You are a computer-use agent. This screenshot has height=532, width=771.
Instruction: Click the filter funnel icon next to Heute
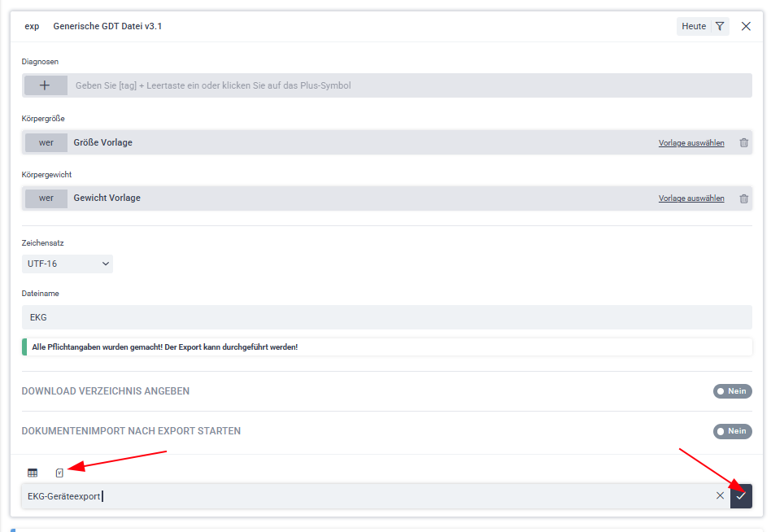pos(720,27)
